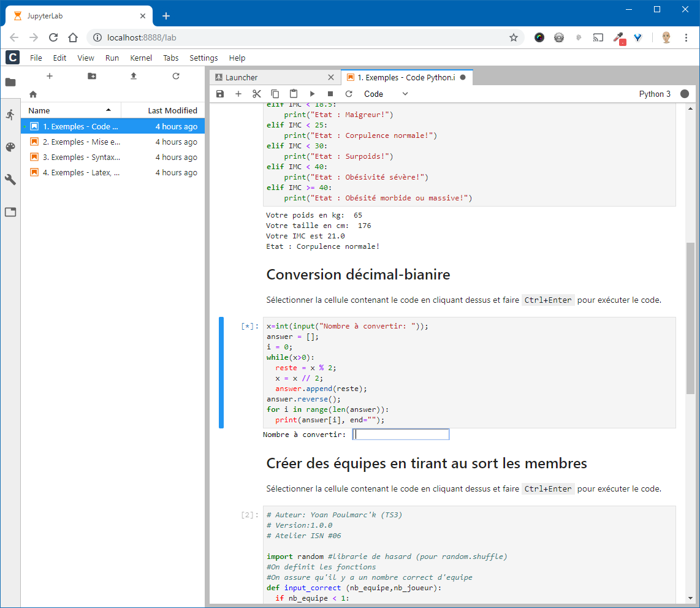Bookmark this page with star icon
Viewport: 700px width, 608px height.
[514, 37]
